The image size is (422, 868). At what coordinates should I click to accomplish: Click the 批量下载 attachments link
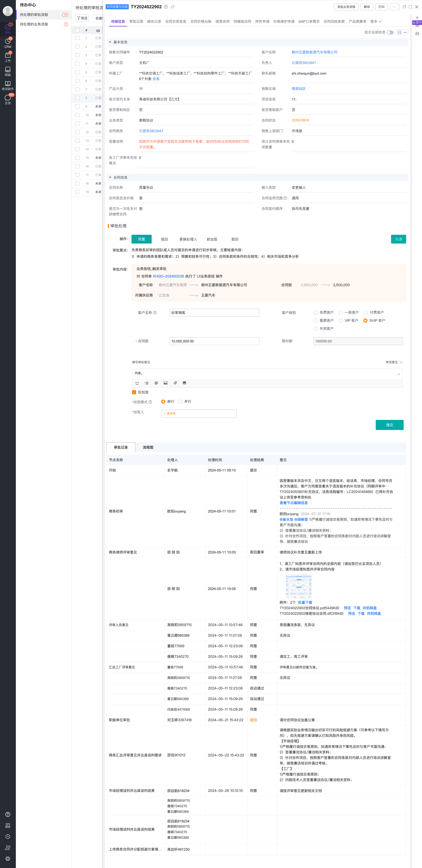(305, 602)
